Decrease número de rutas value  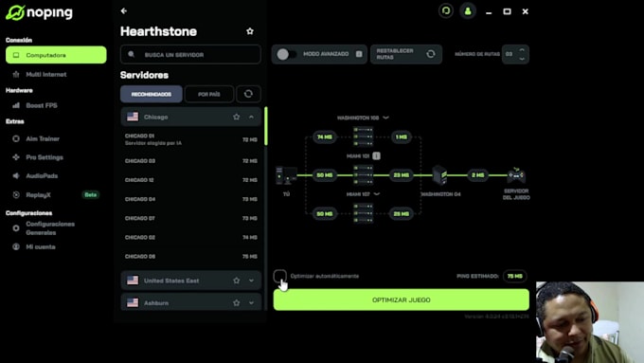522,59
